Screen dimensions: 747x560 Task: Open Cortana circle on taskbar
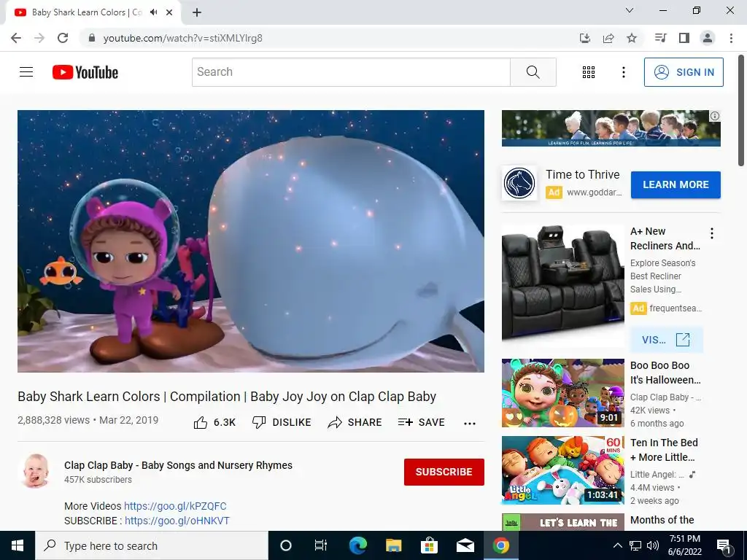(286, 545)
